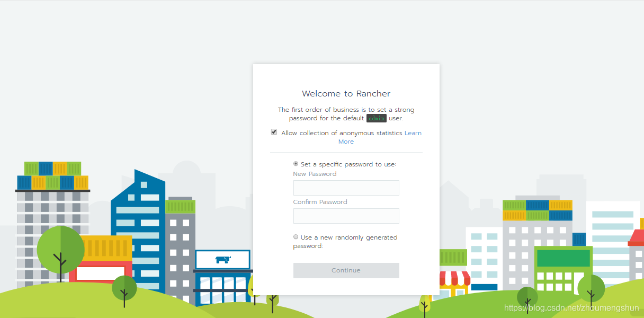Focus the New Password field
644x318 pixels.
(x=346, y=188)
